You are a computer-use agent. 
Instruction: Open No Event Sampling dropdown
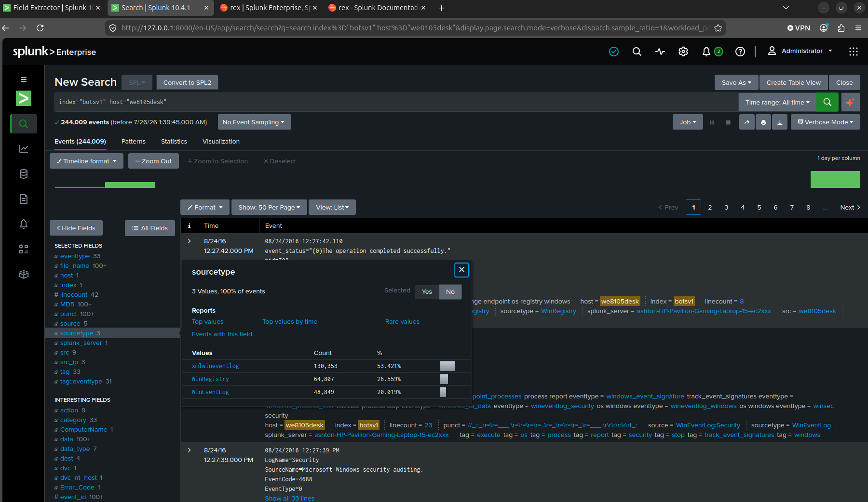254,122
